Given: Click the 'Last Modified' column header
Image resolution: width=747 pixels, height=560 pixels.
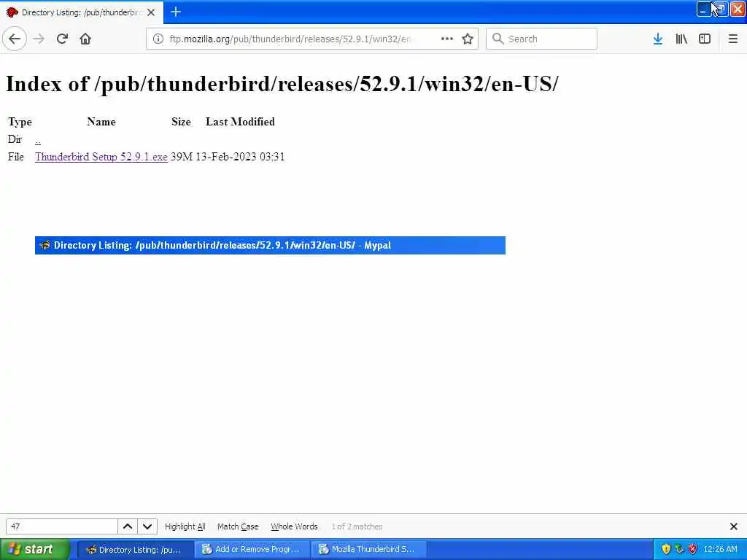Looking at the screenshot, I should click(240, 122).
